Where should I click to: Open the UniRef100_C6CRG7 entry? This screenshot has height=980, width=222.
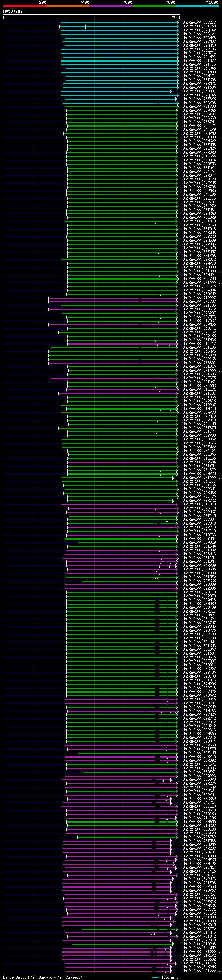pyautogui.click(x=199, y=894)
